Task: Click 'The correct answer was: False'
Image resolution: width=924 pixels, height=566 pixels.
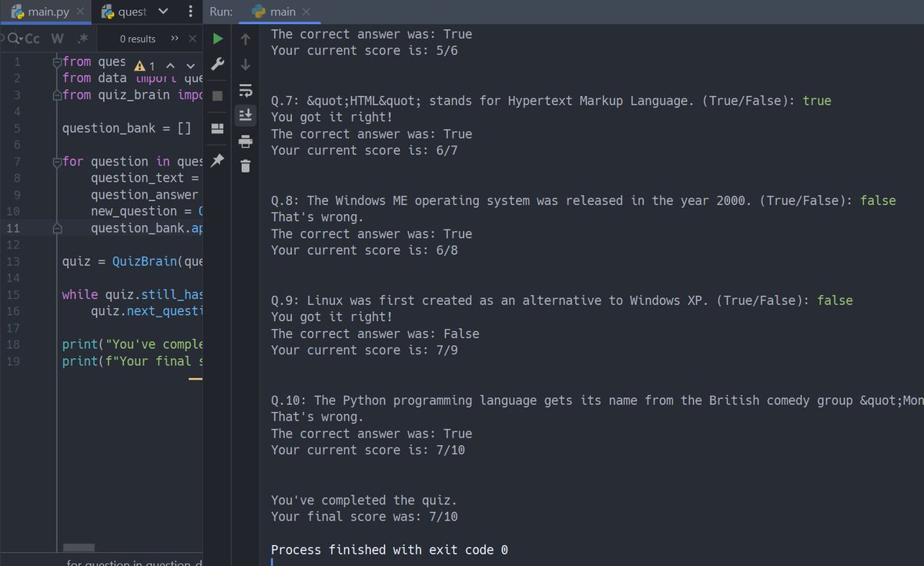Action: tap(375, 333)
